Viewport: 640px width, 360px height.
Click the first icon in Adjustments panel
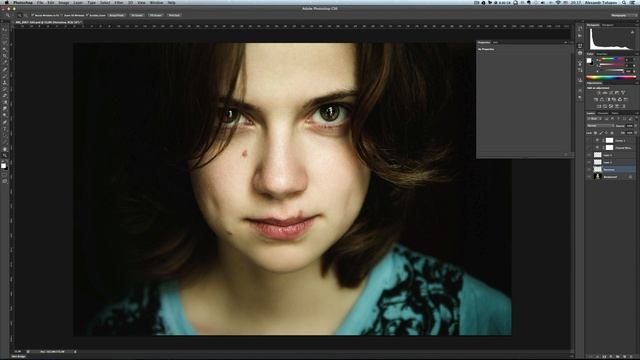(599, 93)
